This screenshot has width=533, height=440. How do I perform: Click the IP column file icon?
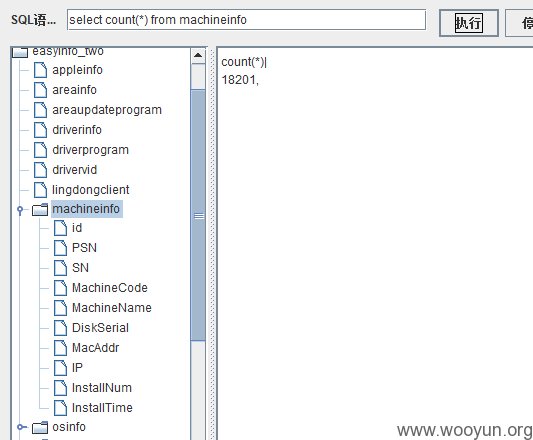point(61,368)
